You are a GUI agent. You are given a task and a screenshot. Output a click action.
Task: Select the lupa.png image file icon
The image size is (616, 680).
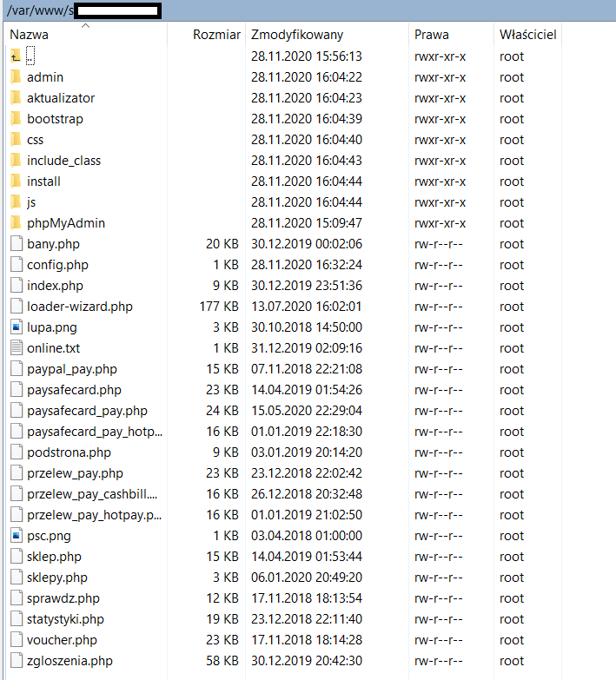[16, 327]
